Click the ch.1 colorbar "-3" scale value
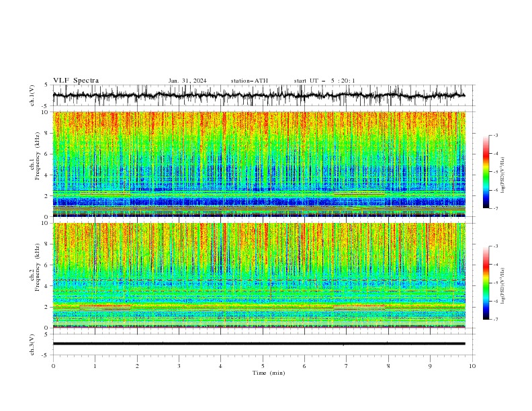Image resolution: width=532 pixels, height=411 pixels. click(496, 135)
